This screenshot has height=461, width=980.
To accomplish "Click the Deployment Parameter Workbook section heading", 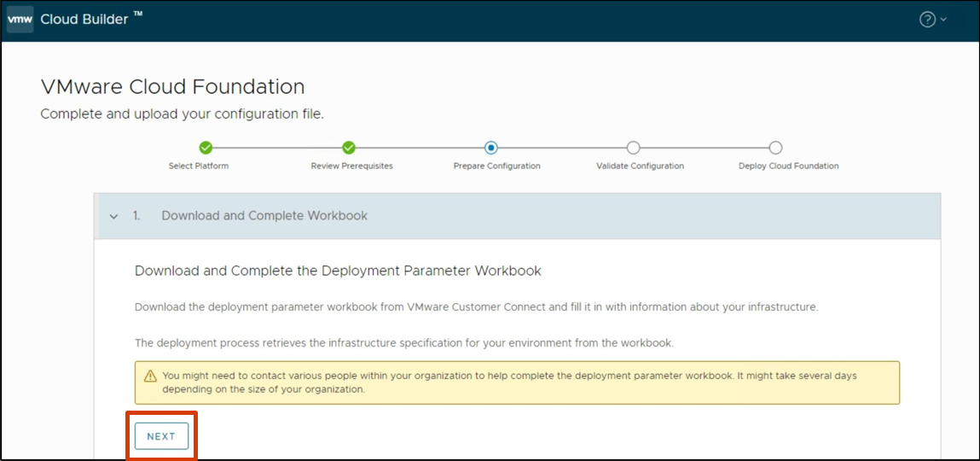I will 338,271.
